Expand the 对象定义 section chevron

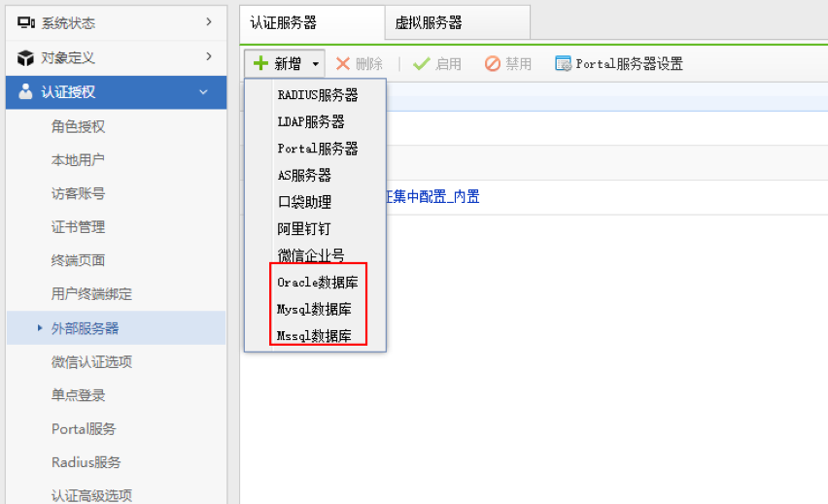208,57
